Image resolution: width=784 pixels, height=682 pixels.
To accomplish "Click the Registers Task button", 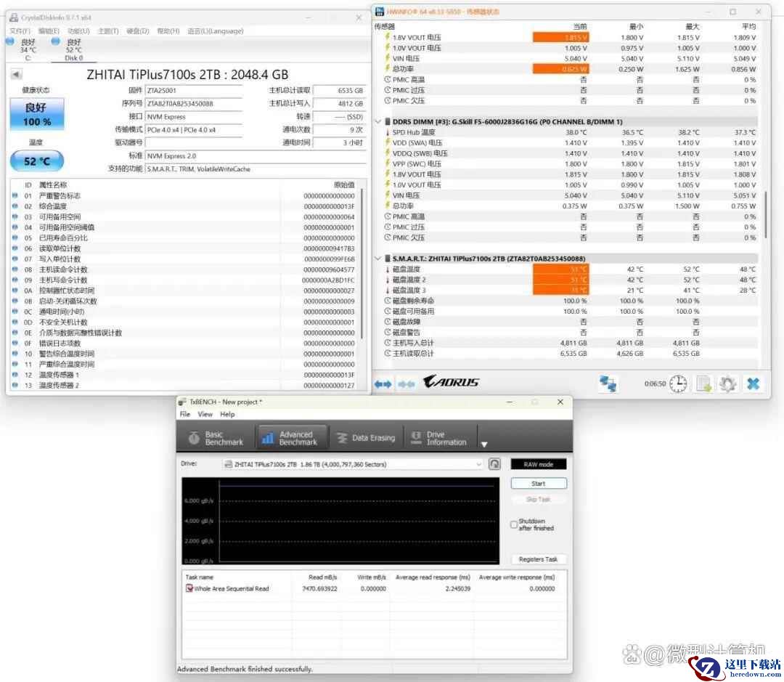I will (538, 559).
